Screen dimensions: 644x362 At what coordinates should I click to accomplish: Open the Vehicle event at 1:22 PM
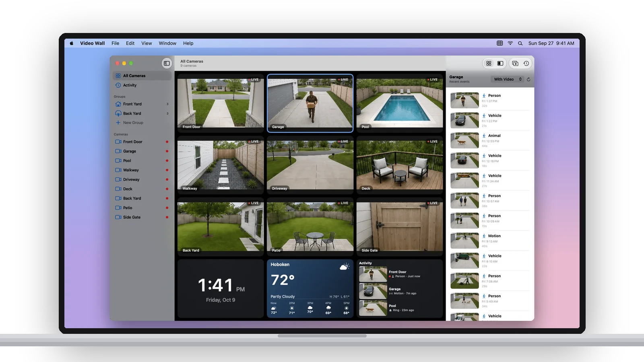click(490, 120)
